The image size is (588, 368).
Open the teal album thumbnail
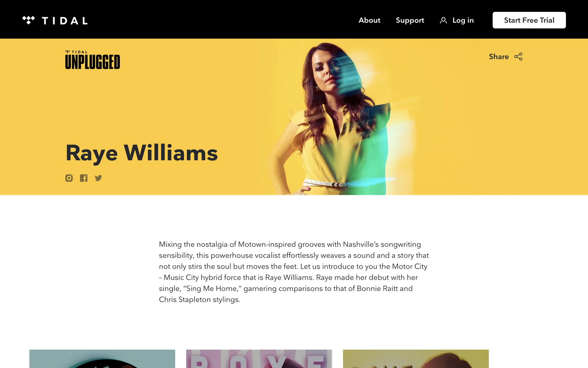tap(102, 359)
